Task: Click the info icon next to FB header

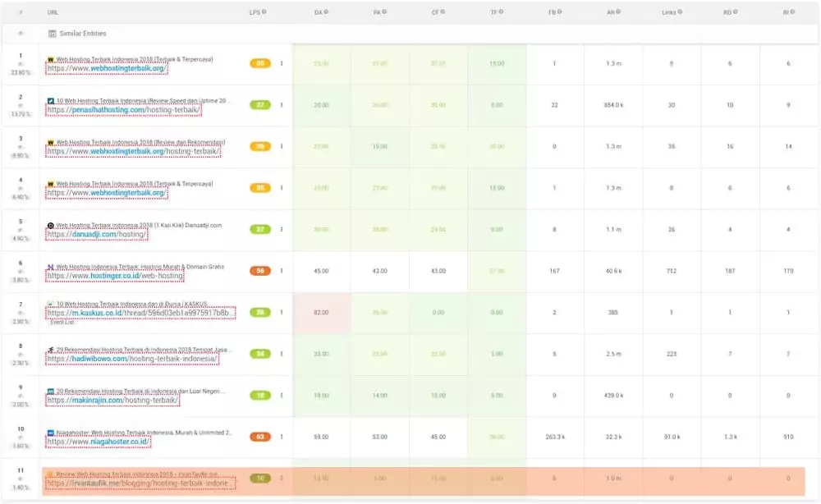Action: pyautogui.click(x=560, y=11)
